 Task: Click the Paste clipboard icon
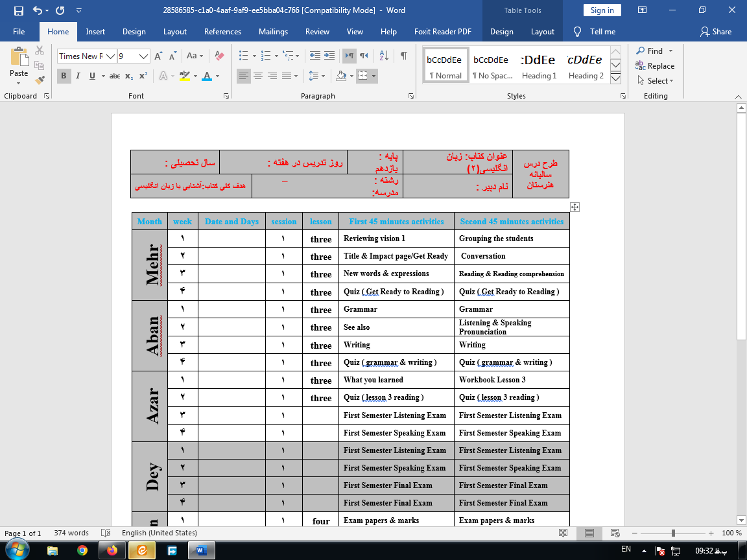(x=19, y=56)
